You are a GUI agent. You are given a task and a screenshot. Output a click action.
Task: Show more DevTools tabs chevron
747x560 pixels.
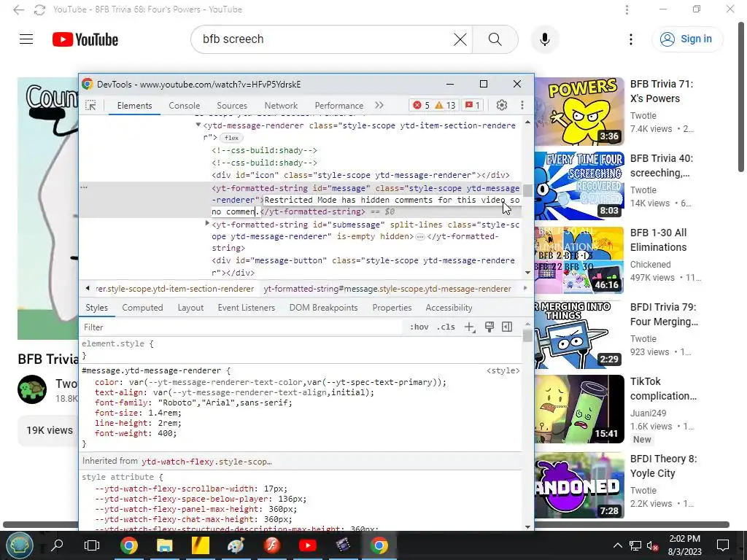tap(379, 105)
